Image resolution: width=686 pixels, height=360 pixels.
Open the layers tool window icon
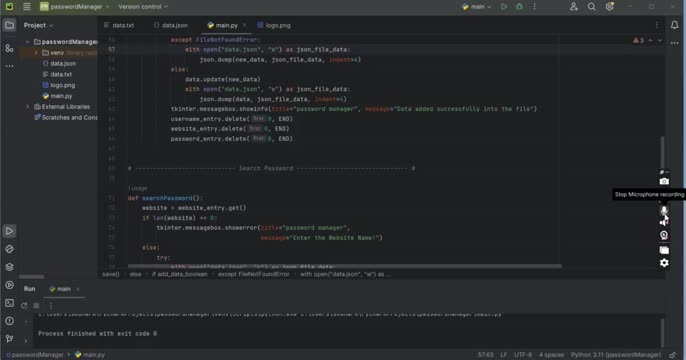coord(9,267)
